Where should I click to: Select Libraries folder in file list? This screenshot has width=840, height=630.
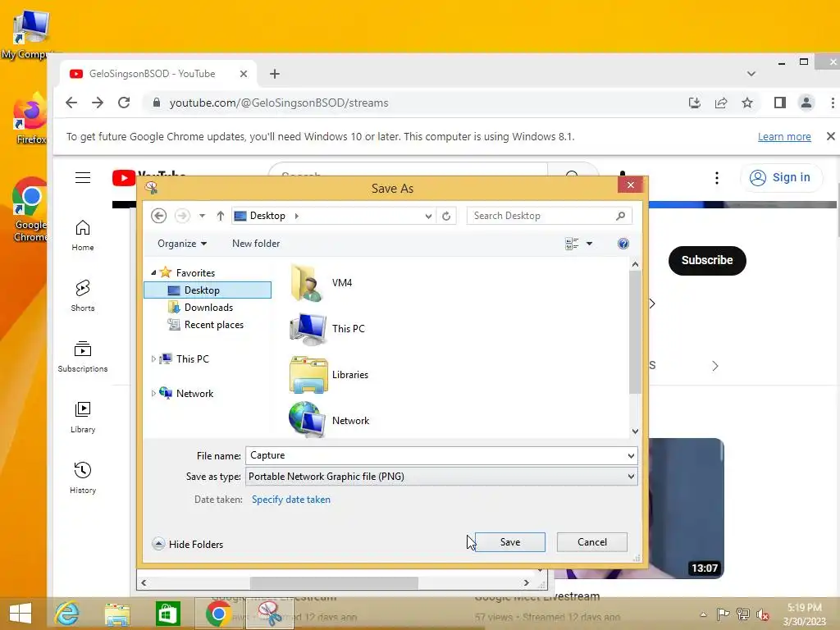pyautogui.click(x=329, y=374)
